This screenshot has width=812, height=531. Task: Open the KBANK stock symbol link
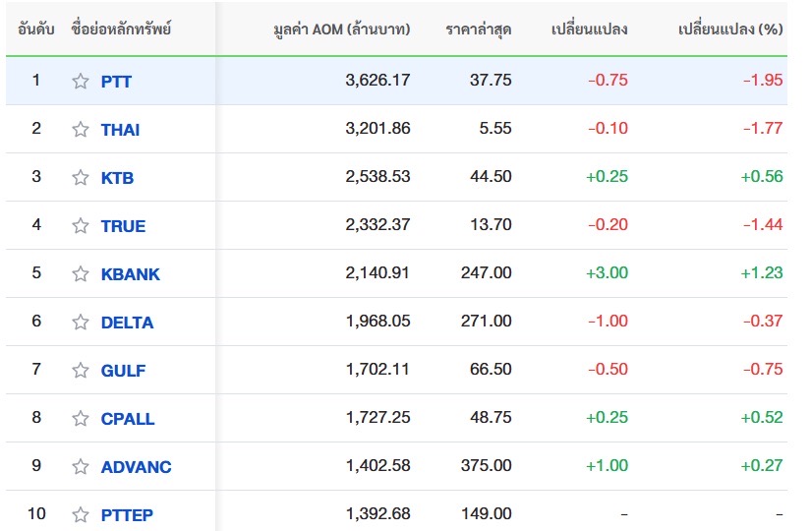click(x=131, y=274)
